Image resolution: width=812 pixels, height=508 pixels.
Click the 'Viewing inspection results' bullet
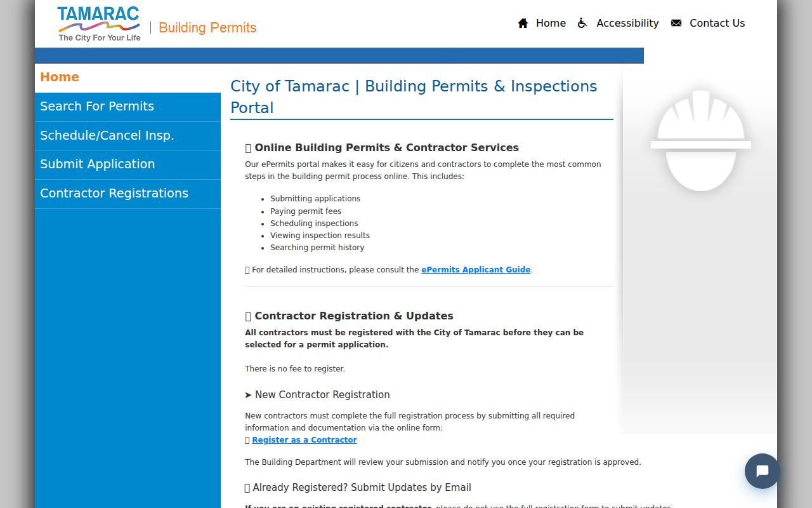pos(320,236)
